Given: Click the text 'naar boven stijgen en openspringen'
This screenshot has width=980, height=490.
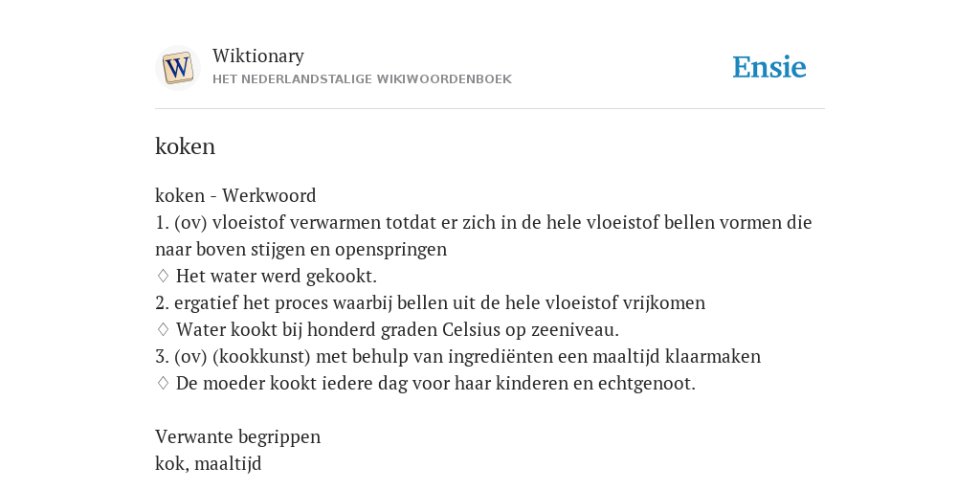Looking at the screenshot, I should click(x=301, y=250).
